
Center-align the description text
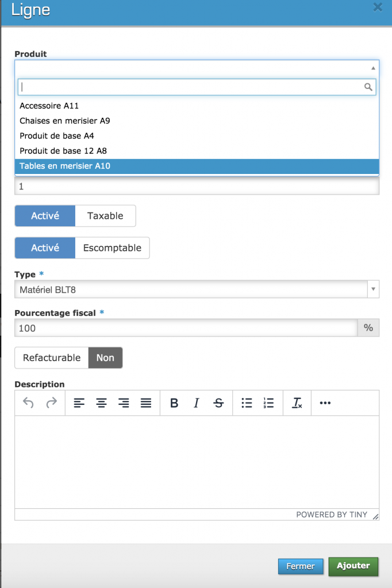102,403
